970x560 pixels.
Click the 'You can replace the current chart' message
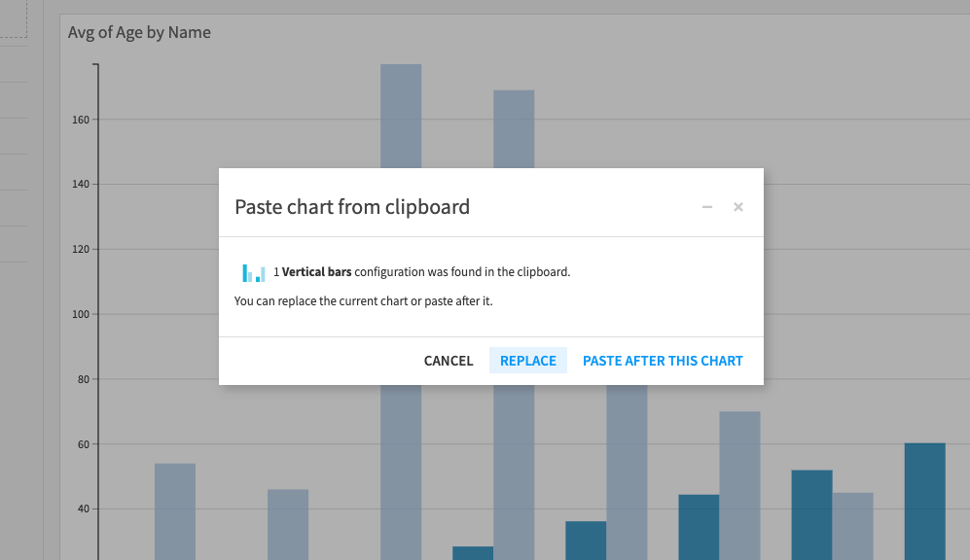(x=363, y=301)
